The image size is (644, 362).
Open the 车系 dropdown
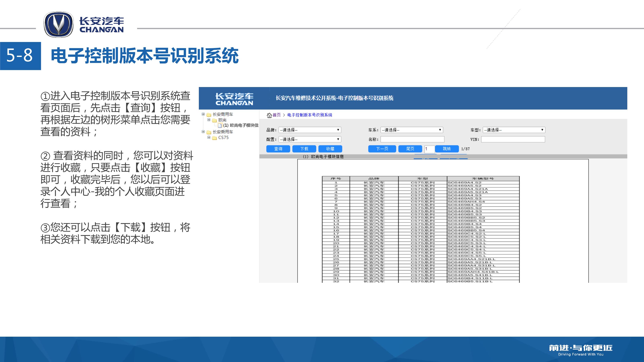tap(412, 130)
